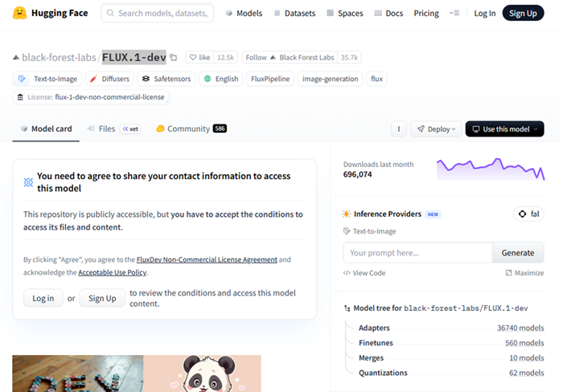
Task: Switch to the Model card tab
Action: coord(46,129)
